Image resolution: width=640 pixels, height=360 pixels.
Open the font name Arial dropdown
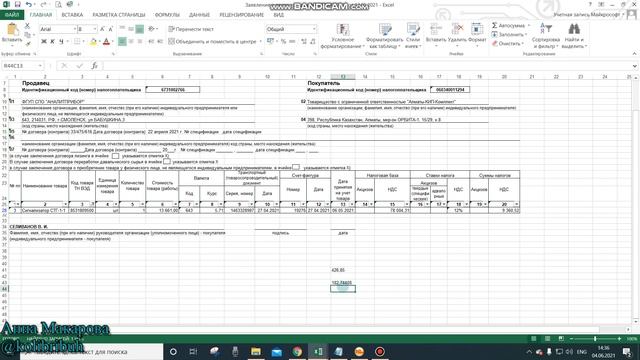point(74,29)
